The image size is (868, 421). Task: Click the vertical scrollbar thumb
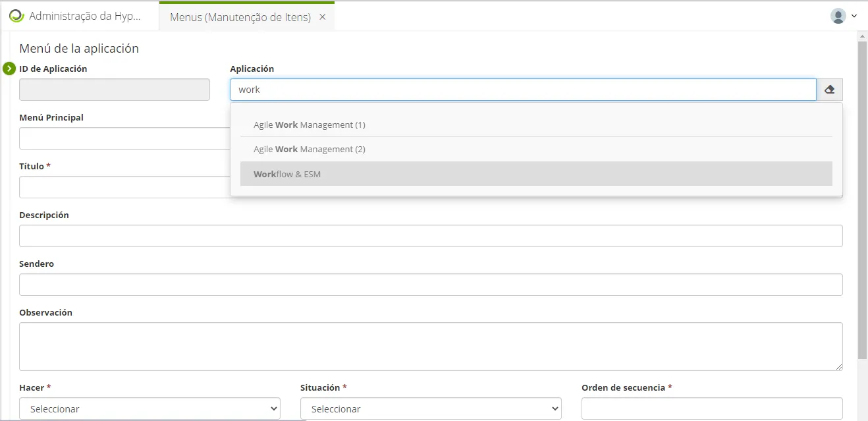(x=862, y=200)
